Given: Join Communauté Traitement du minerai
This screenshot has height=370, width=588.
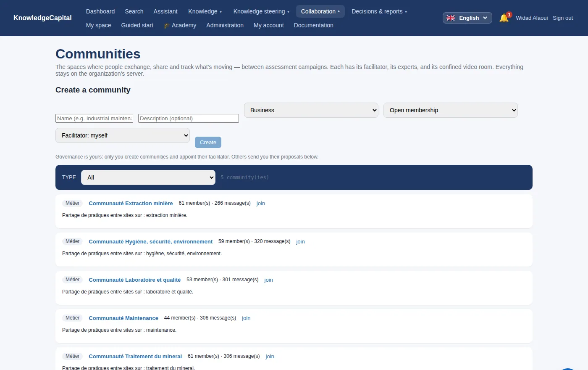Looking at the screenshot, I should click(270, 357).
